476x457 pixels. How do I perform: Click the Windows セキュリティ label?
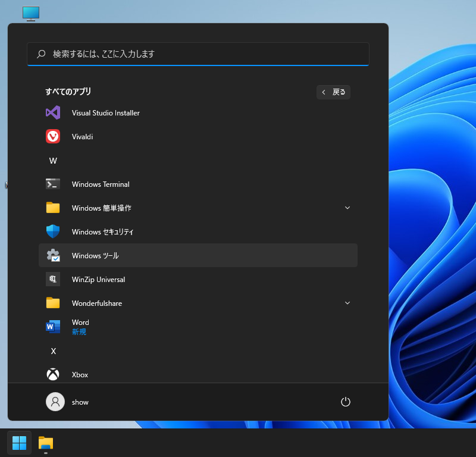[x=102, y=231]
